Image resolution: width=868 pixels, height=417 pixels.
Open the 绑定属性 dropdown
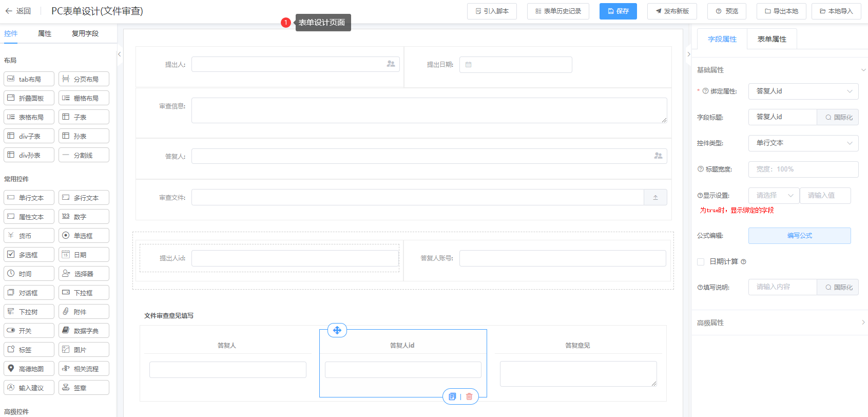803,91
